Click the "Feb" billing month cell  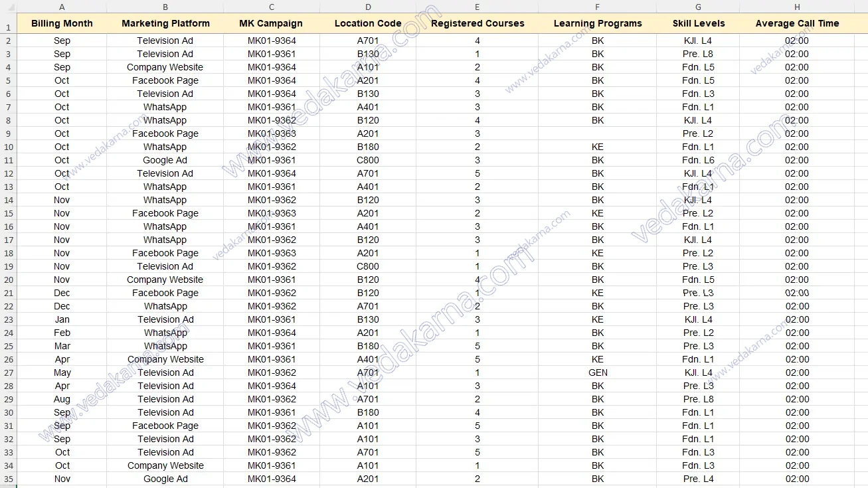(x=62, y=333)
